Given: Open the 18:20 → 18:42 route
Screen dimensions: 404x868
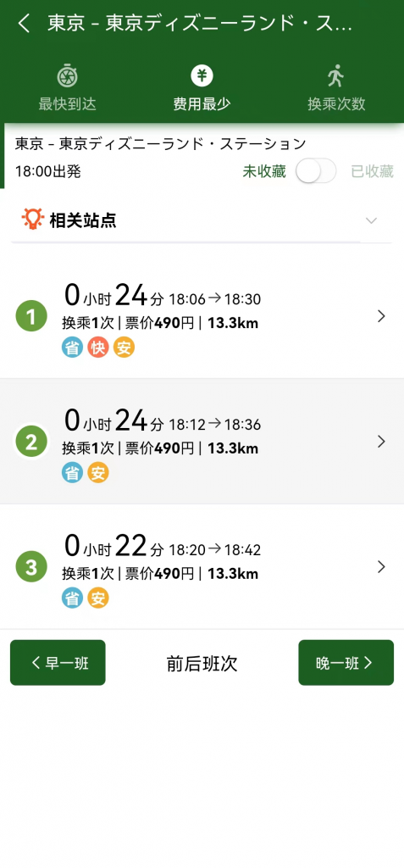Looking at the screenshot, I should click(x=202, y=567).
